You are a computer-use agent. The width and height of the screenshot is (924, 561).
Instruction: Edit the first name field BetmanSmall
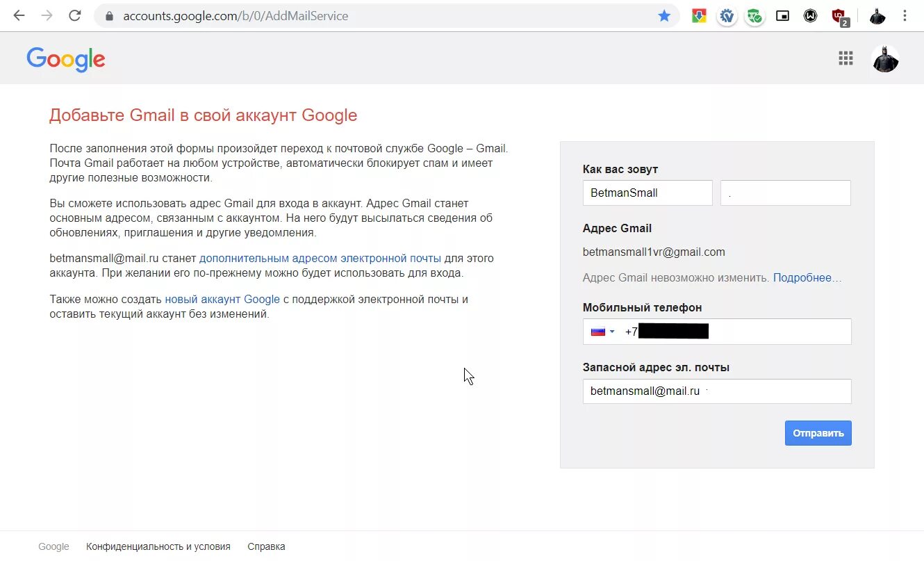click(x=647, y=193)
